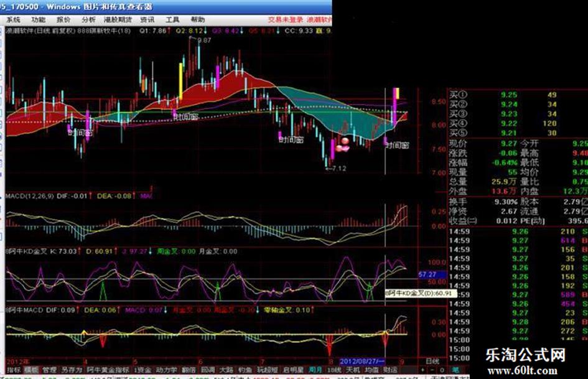Image resolution: width=588 pixels, height=379 pixels.
Task: Switch to 动力学 template tab
Action: [166, 370]
